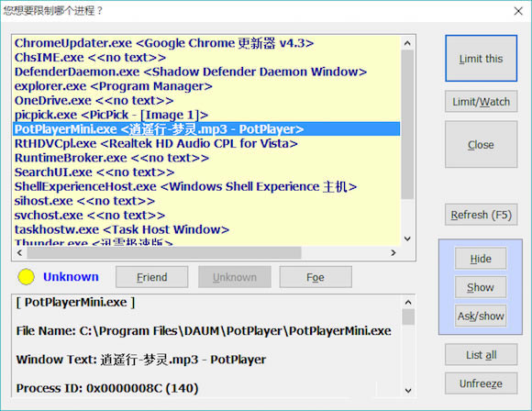
Task: Click the Hide button
Action: pos(481,259)
